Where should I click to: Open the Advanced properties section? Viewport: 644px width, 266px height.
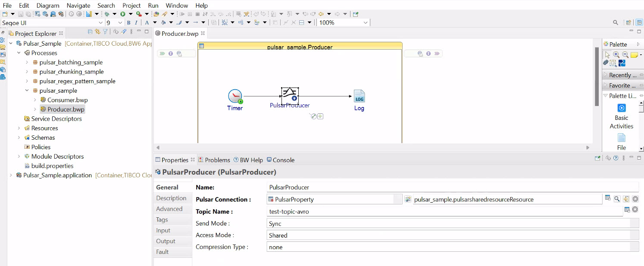[x=169, y=209]
